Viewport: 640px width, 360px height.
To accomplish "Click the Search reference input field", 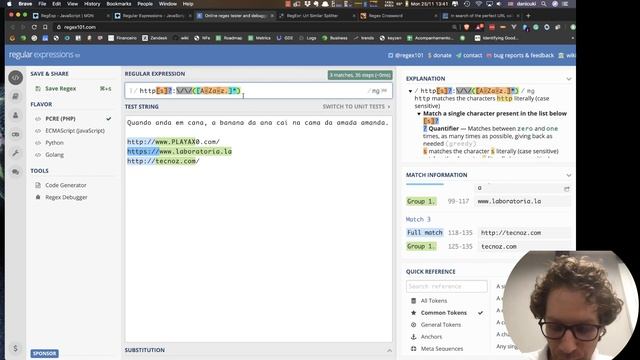I will click(x=447, y=287).
